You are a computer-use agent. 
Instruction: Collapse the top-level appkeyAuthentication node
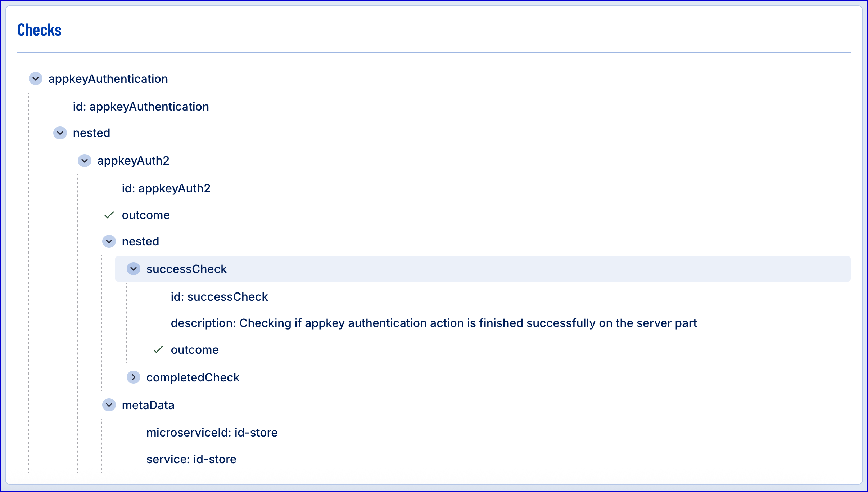click(x=36, y=79)
